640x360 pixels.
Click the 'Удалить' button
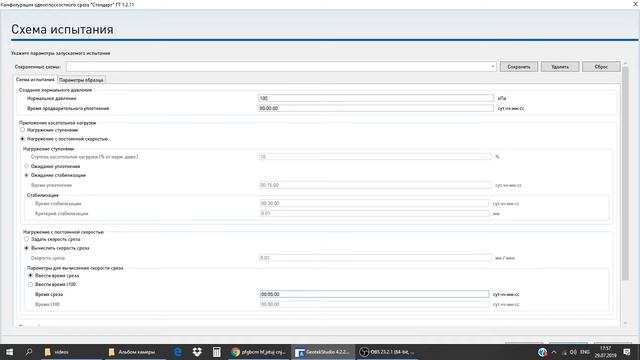tap(560, 67)
